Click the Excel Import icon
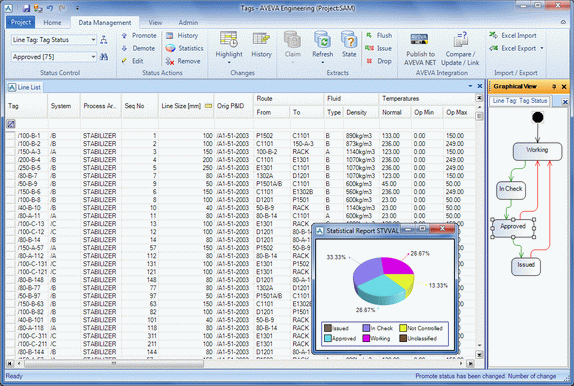Image resolution: width=574 pixels, height=386 pixels. [493, 35]
